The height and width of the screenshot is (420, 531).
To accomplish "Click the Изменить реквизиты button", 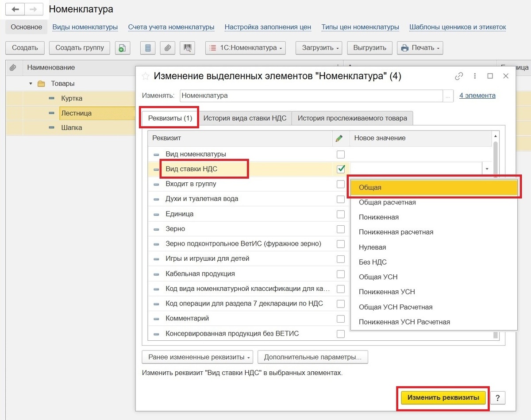I will 443,397.
